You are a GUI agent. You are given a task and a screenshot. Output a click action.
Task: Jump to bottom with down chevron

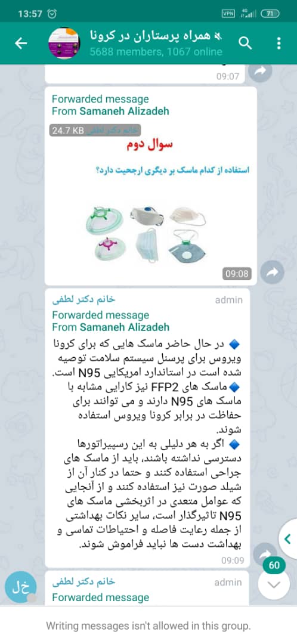tap(274, 584)
